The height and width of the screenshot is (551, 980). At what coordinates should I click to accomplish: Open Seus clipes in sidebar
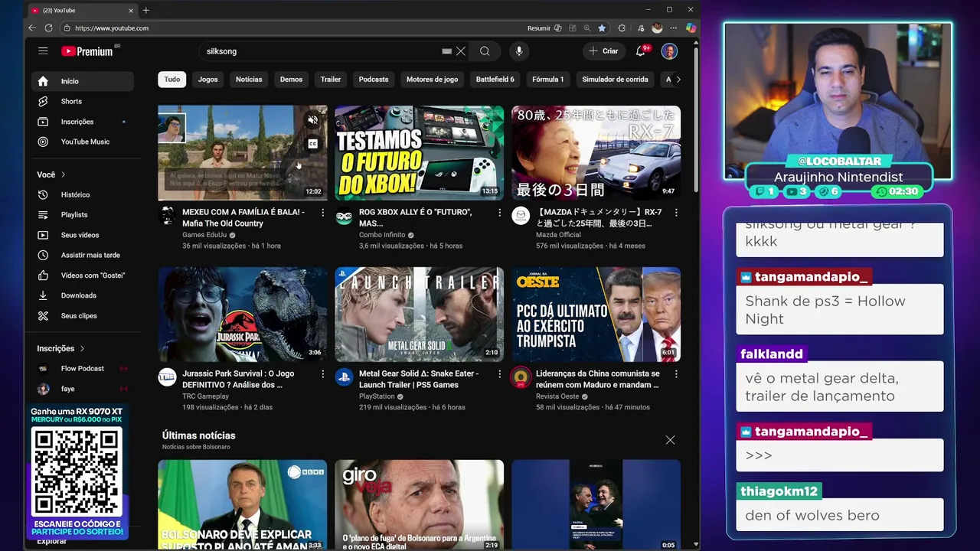click(x=83, y=316)
